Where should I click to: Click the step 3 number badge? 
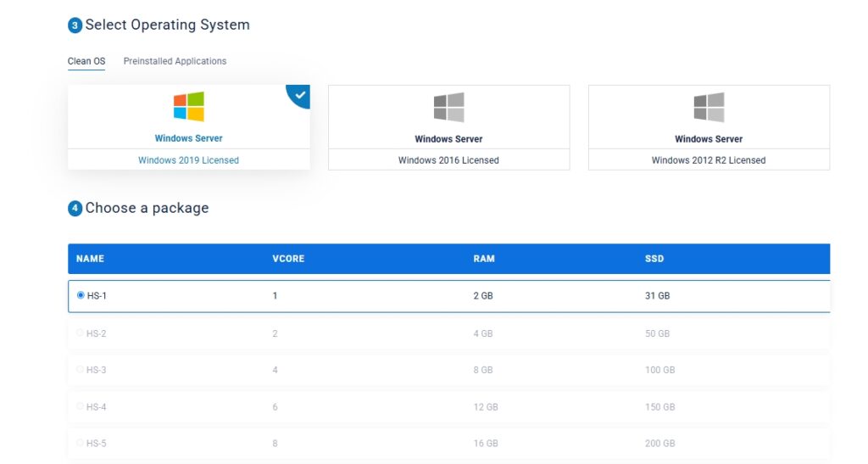(75, 25)
